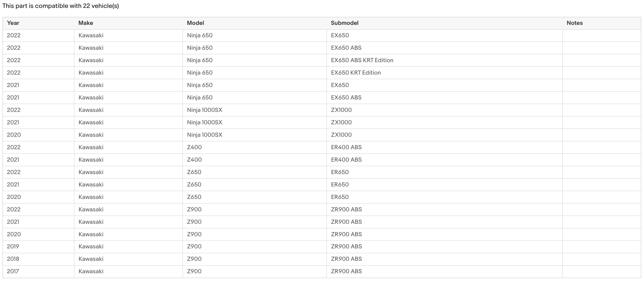Select EX650 ABS in the 2021 Ninja 650 row
The image size is (644, 282).
tap(346, 97)
